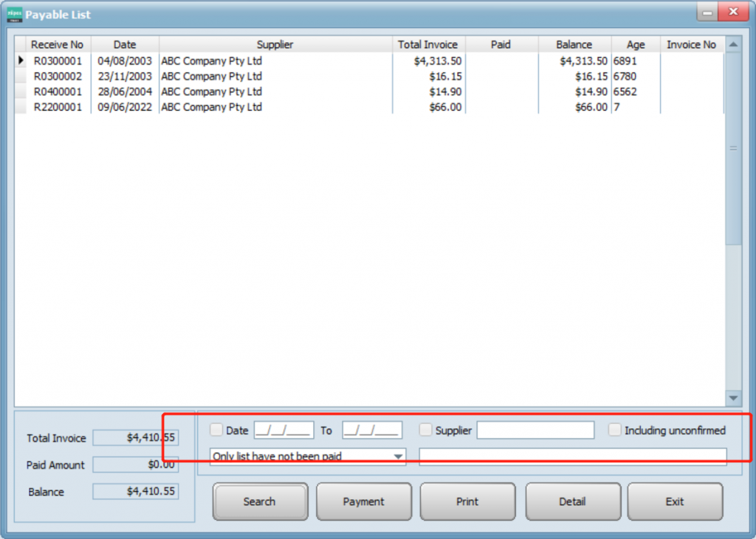Click the Payment button
Viewport: 756px width, 539px height.
tap(363, 501)
